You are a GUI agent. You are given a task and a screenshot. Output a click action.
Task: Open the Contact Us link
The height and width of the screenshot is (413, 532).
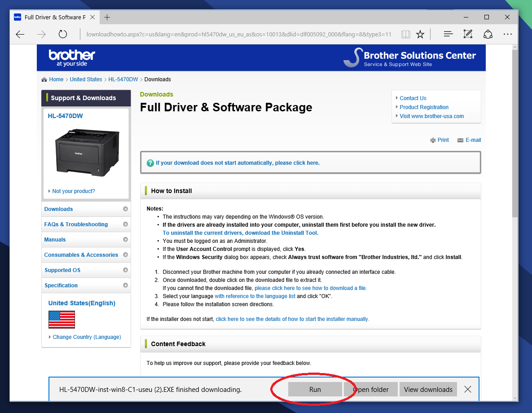[x=413, y=98]
